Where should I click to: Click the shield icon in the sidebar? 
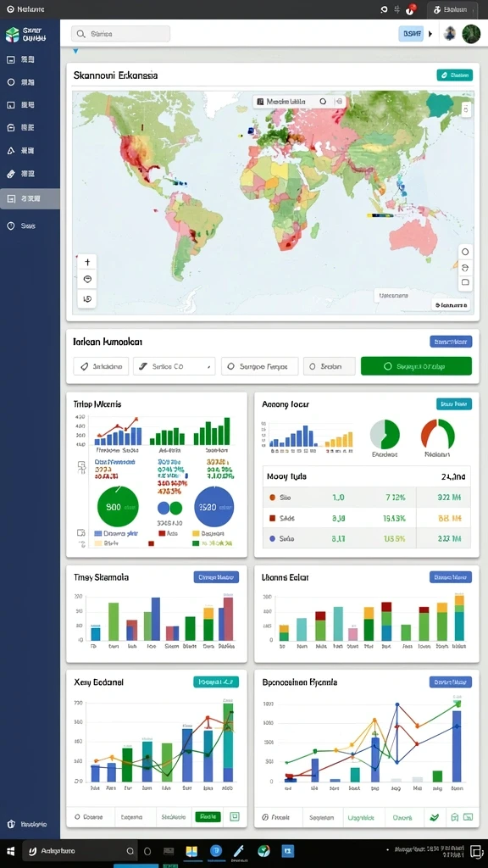[10, 225]
